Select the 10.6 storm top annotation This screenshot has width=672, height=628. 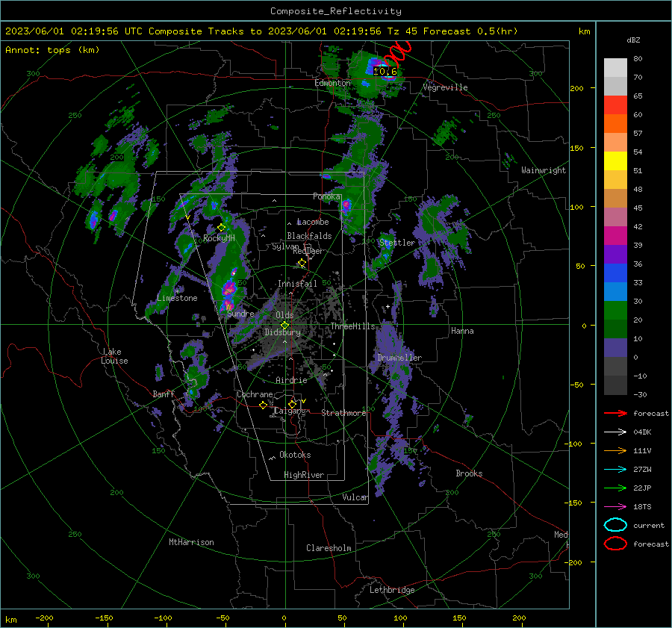tap(385, 72)
